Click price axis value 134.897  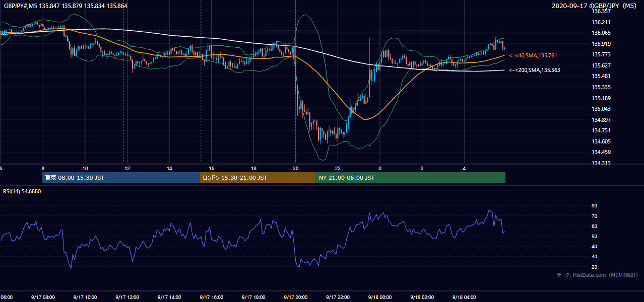click(x=601, y=120)
